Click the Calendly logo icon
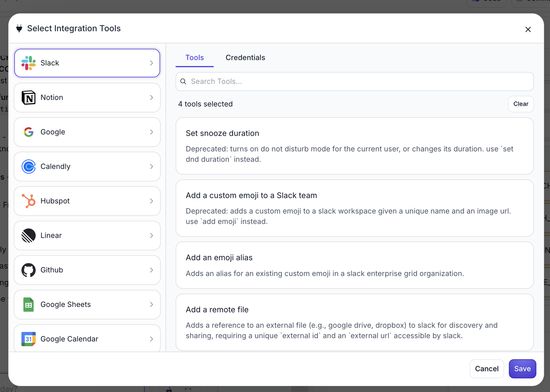 (29, 167)
